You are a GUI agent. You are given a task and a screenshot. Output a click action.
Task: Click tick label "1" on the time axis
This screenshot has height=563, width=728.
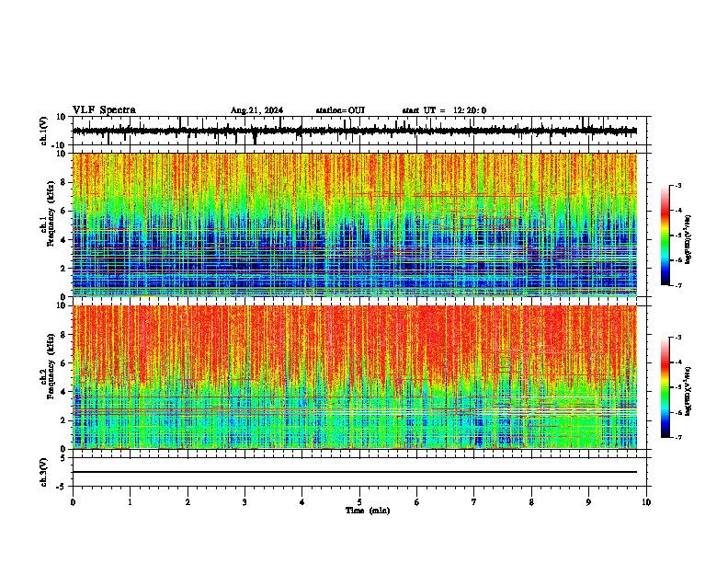pos(130,502)
